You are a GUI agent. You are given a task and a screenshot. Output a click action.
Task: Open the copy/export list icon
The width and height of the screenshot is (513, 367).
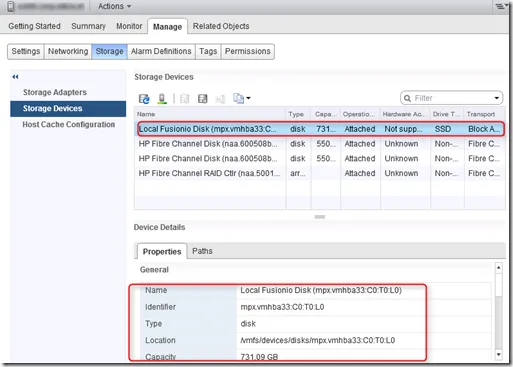(x=239, y=98)
